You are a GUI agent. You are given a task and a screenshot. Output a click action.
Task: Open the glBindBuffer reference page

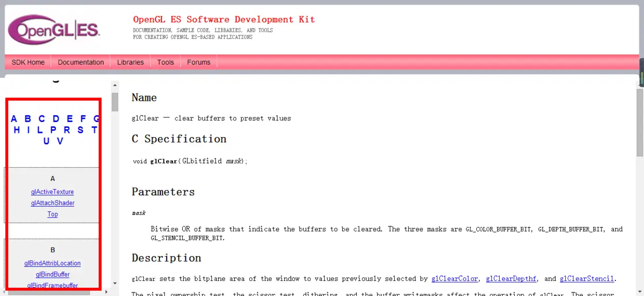[52, 274]
